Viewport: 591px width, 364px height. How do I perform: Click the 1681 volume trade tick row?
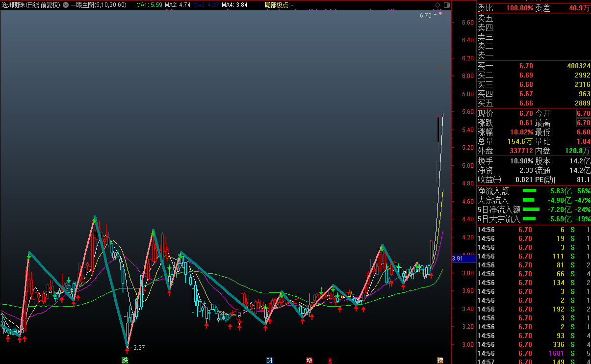coord(534,353)
